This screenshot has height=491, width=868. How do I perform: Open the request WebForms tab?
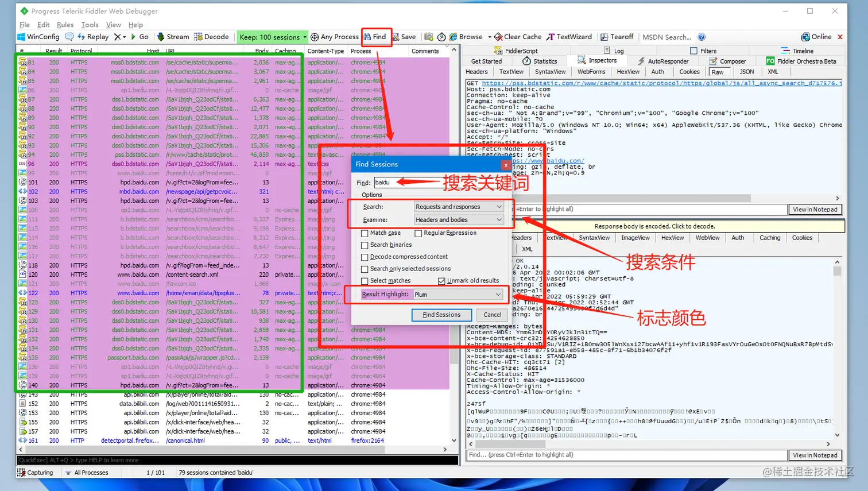pos(591,72)
